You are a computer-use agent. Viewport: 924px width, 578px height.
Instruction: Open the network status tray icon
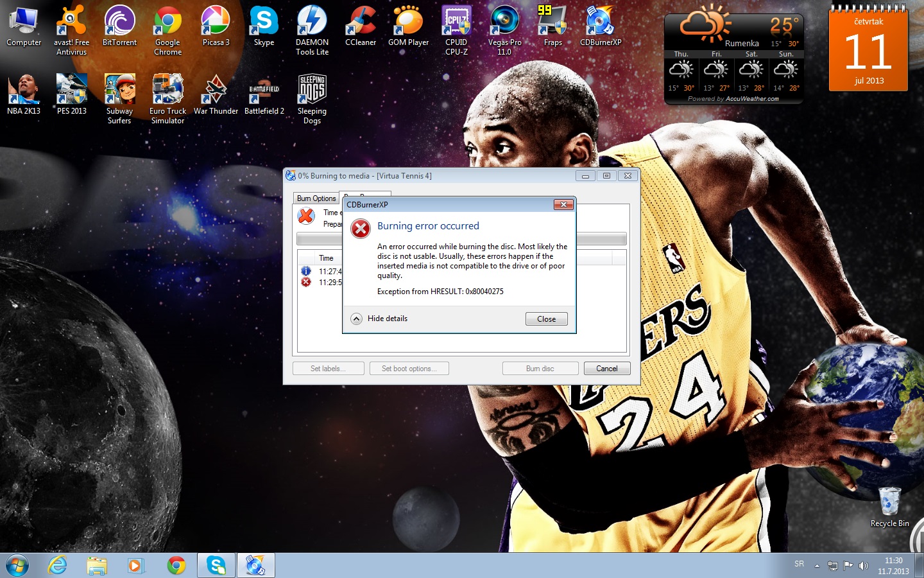coord(833,566)
